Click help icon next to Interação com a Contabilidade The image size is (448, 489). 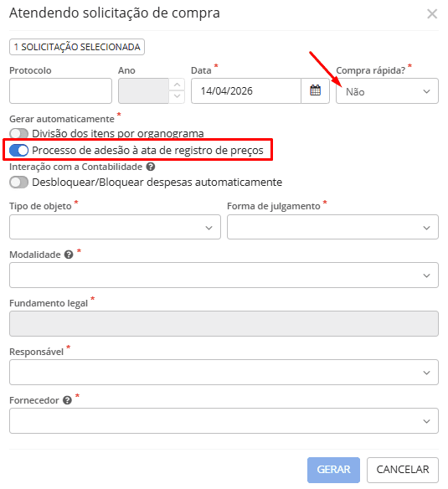(151, 167)
